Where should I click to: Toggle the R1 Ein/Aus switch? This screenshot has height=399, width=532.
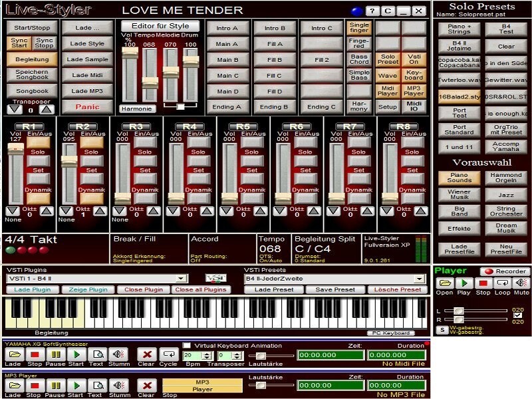click(x=39, y=142)
